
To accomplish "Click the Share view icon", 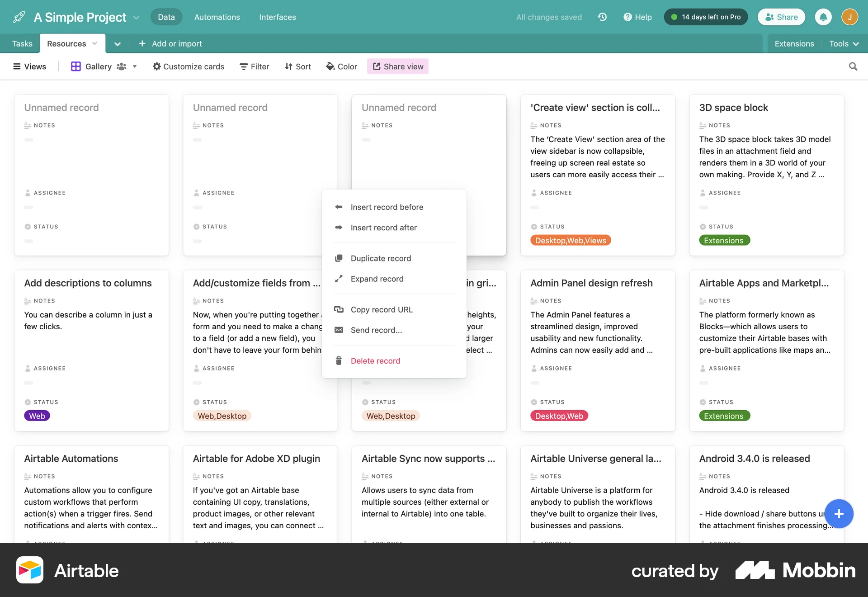I will click(x=377, y=66).
